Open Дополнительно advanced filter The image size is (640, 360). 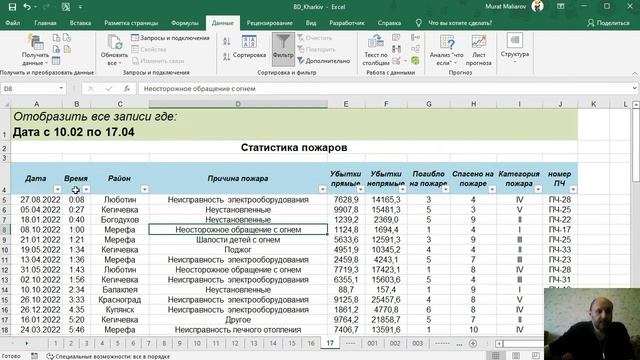click(323, 60)
